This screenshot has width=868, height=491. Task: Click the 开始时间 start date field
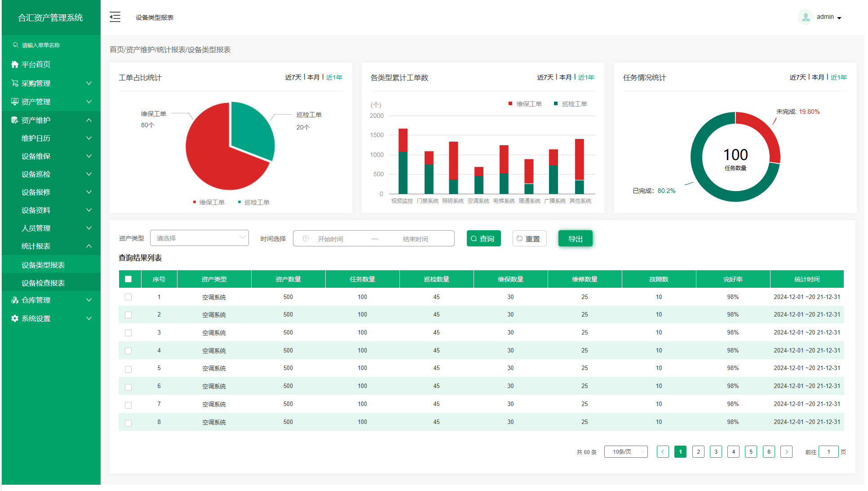click(x=331, y=239)
